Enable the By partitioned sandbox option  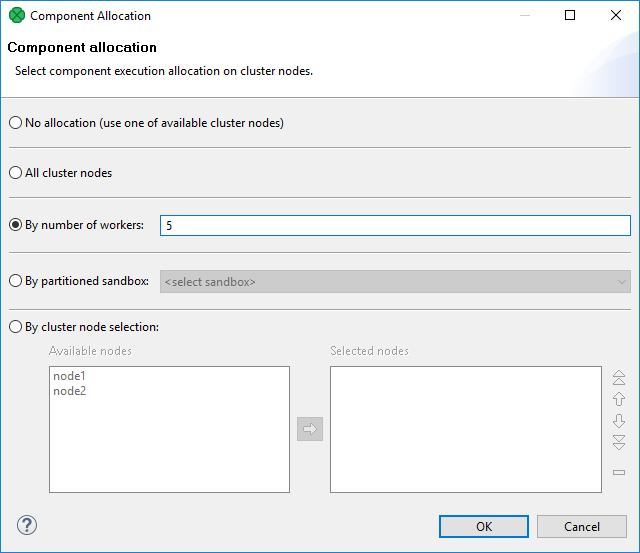click(x=15, y=281)
